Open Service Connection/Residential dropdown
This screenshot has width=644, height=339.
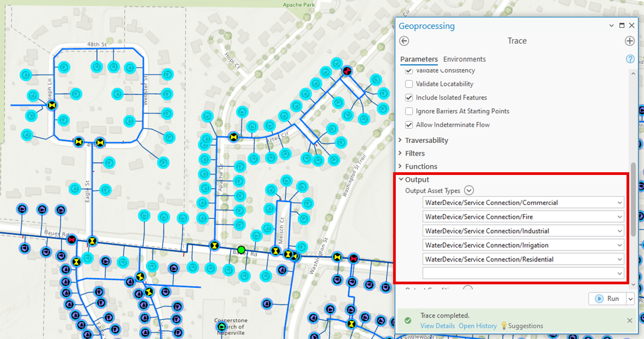pyautogui.click(x=619, y=259)
